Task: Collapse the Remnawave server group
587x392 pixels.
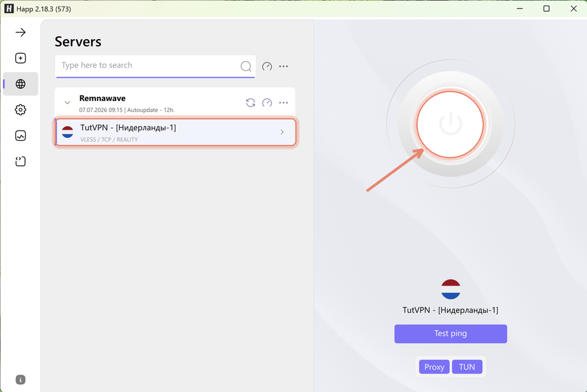Action: (x=67, y=103)
